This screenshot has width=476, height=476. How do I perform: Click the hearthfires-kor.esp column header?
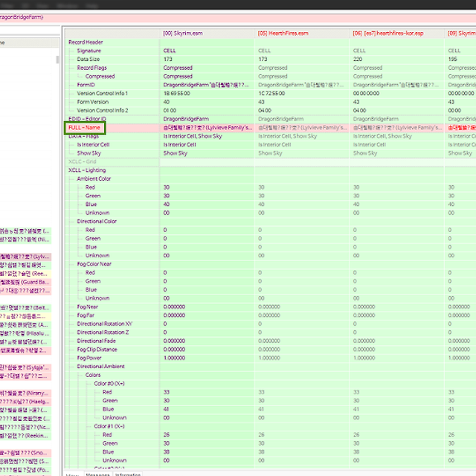[x=381, y=33]
